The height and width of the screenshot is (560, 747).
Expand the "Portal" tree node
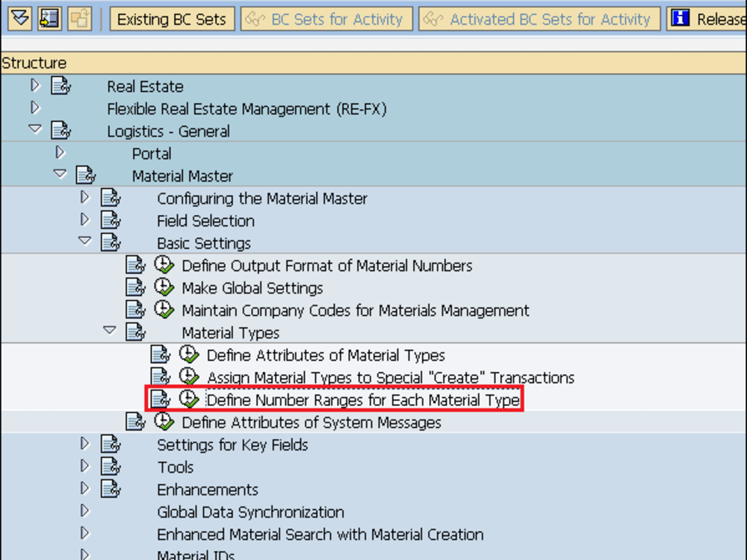(x=60, y=153)
